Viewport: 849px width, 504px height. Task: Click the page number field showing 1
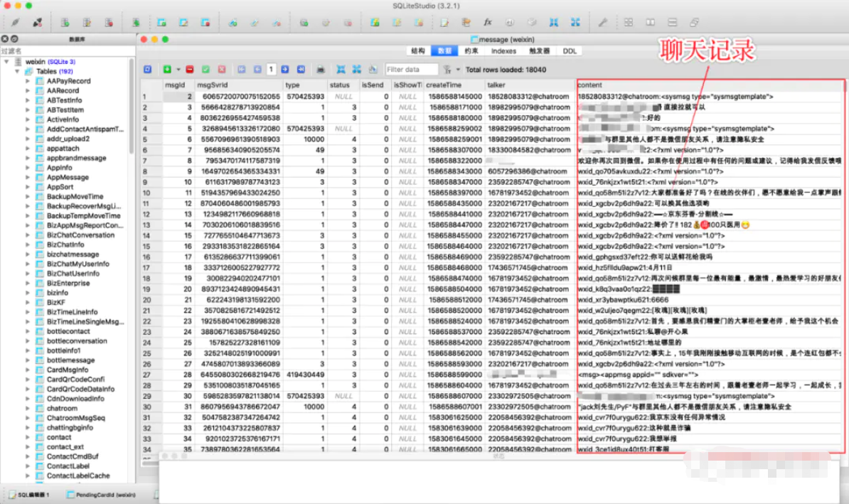[272, 69]
